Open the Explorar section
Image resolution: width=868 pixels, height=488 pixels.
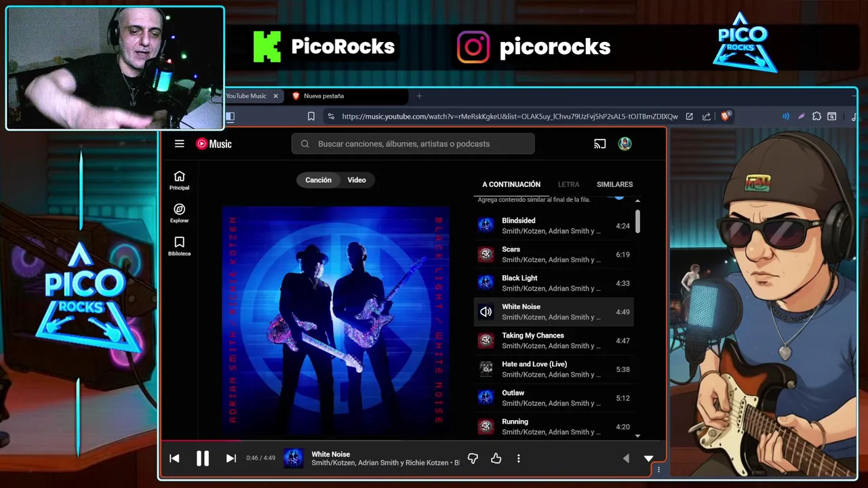179,213
